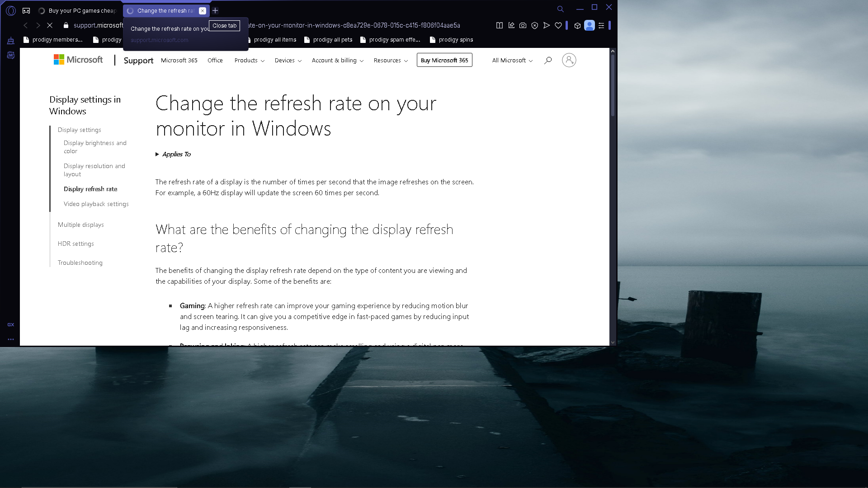Image resolution: width=868 pixels, height=488 pixels.
Task: Click the Microsoft logo
Action: pyautogui.click(x=78, y=60)
